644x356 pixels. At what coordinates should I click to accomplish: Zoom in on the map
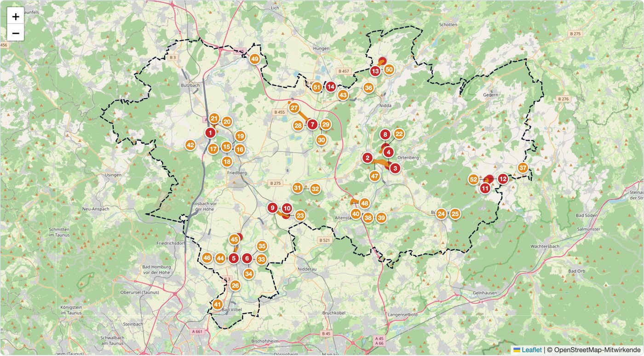16,17
